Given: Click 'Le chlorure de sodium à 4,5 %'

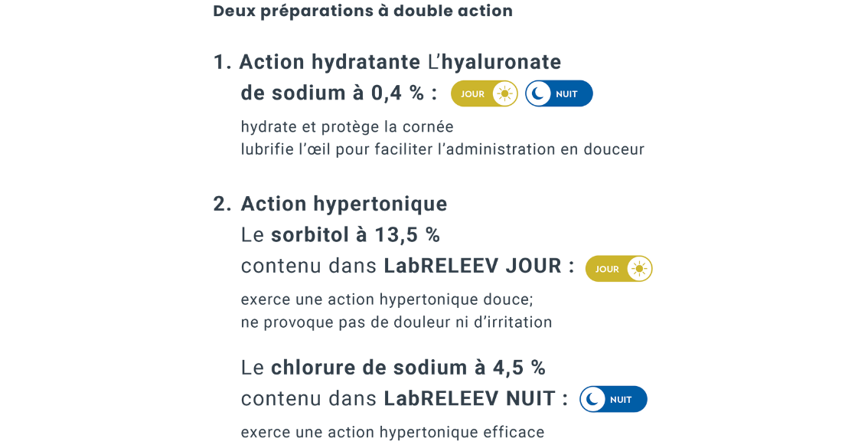Looking at the screenshot, I should (393, 368).
